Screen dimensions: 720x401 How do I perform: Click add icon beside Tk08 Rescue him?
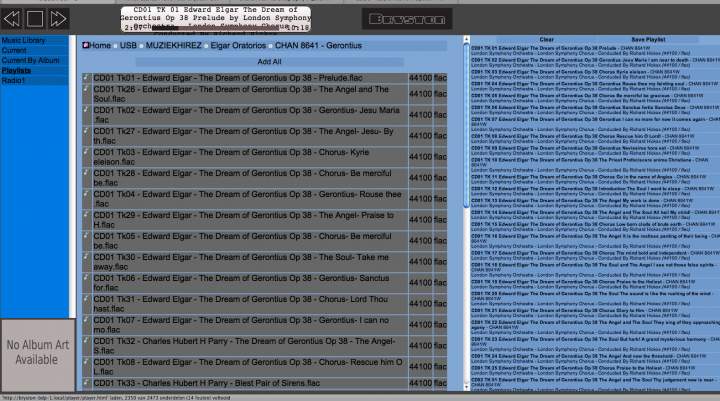coord(86,362)
